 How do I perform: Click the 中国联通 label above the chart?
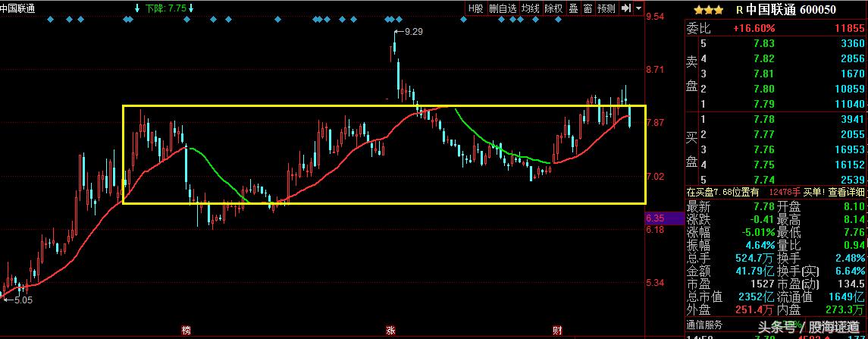[16, 8]
